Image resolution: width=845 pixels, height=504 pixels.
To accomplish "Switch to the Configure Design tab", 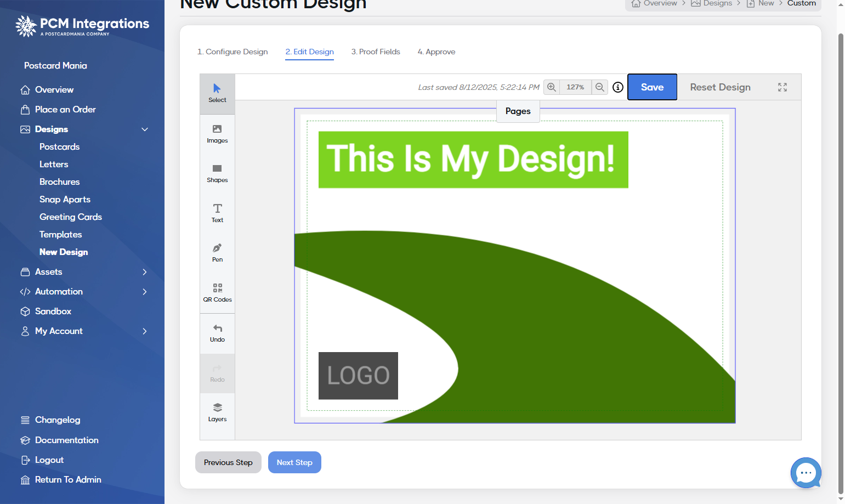I will (232, 52).
